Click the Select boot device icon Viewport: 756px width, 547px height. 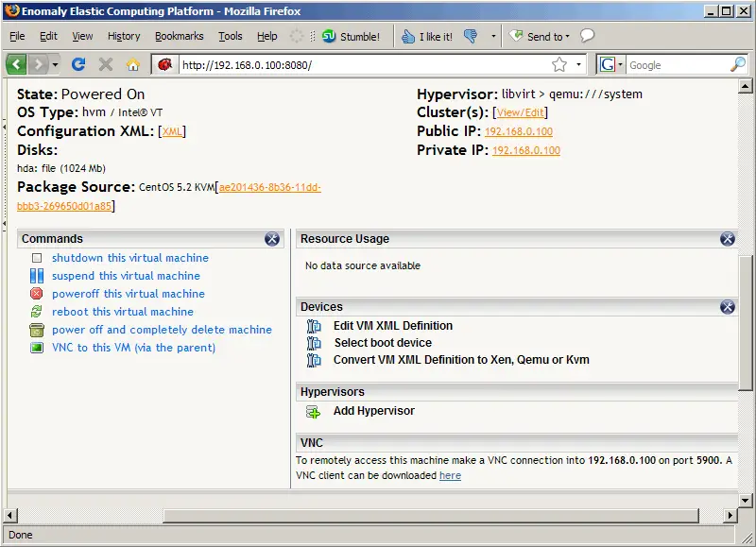314,343
